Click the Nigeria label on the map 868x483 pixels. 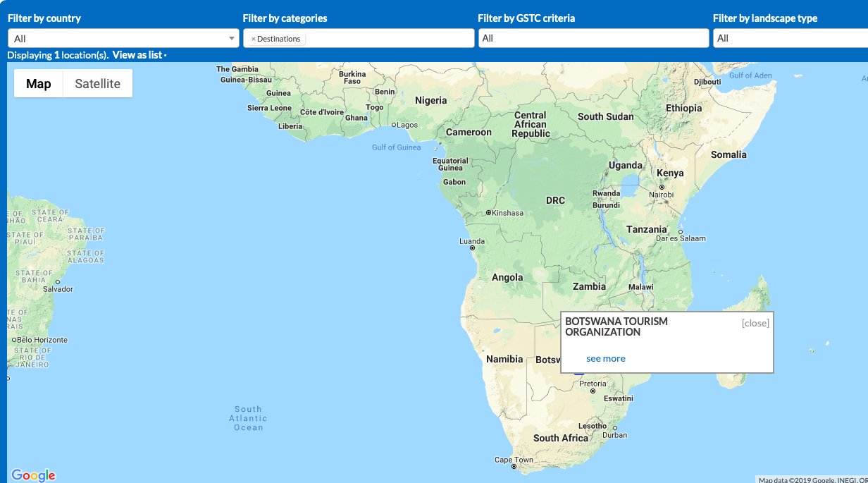(431, 100)
